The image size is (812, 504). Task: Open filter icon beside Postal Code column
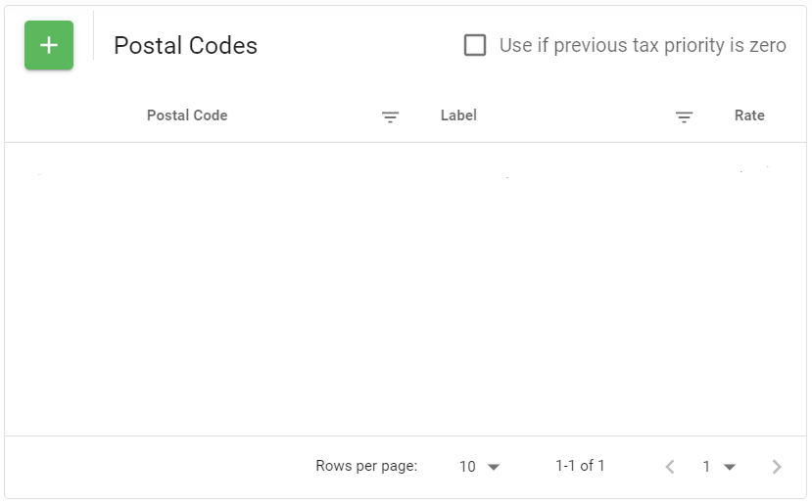coord(391,116)
